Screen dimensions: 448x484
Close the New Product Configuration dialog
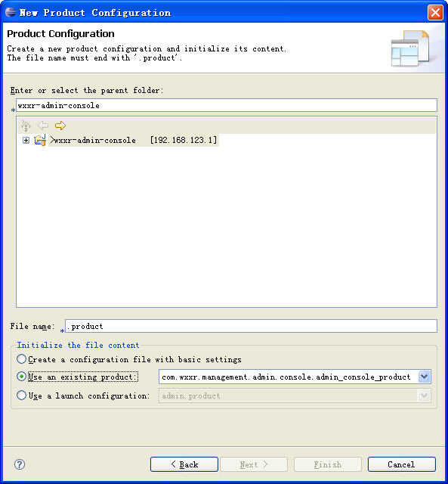[x=435, y=13]
